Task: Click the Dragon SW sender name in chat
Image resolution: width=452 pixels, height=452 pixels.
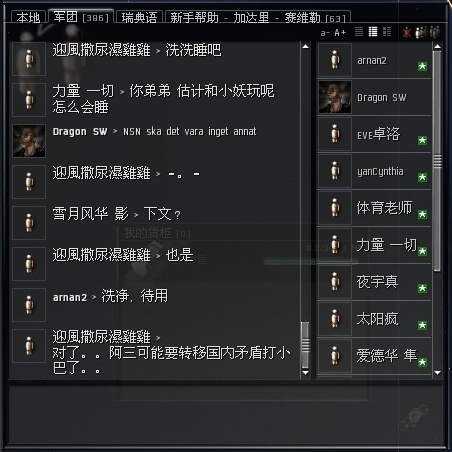Action: 80,132
